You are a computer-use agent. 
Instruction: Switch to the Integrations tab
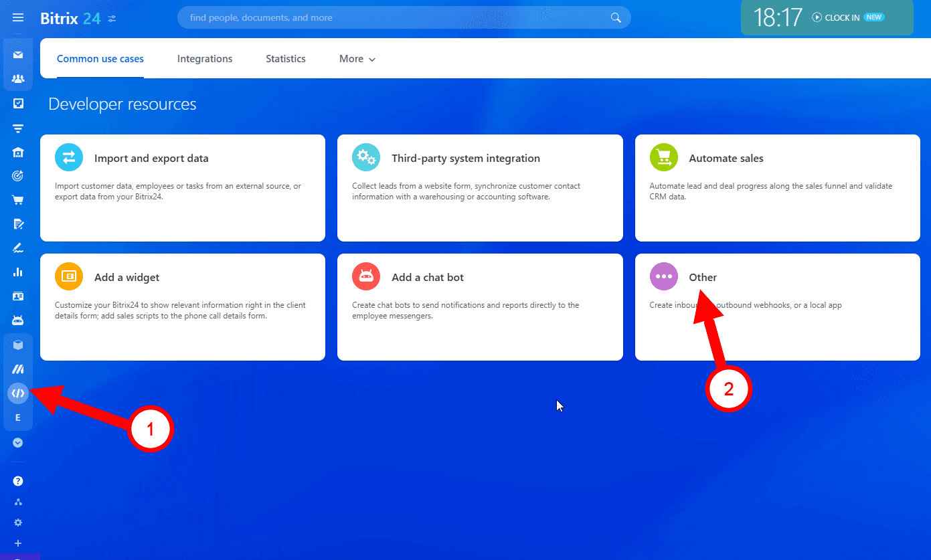tap(205, 59)
